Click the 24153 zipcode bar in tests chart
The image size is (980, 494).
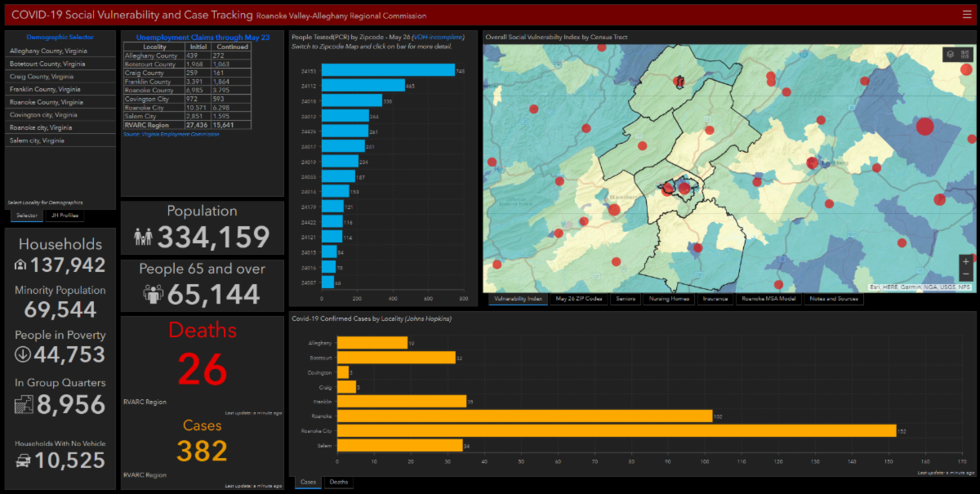(x=387, y=71)
